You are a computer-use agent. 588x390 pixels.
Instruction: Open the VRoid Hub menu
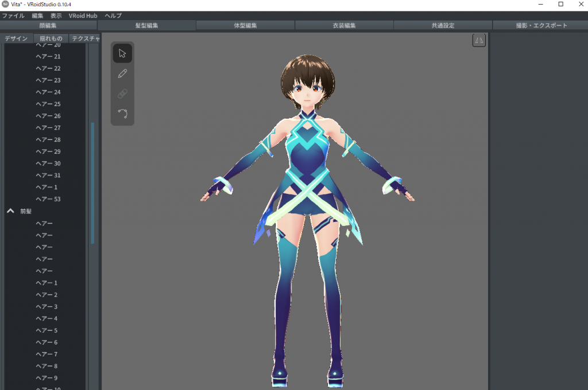pyautogui.click(x=83, y=15)
